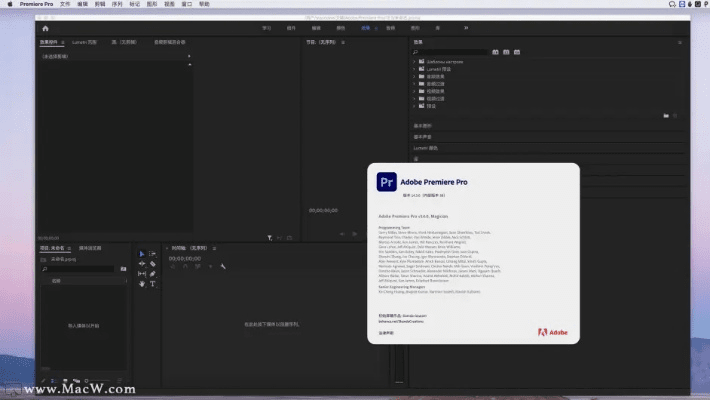Expand the 预设 folder at list bottom
Viewport: 710px width, 400px height.
(414, 106)
